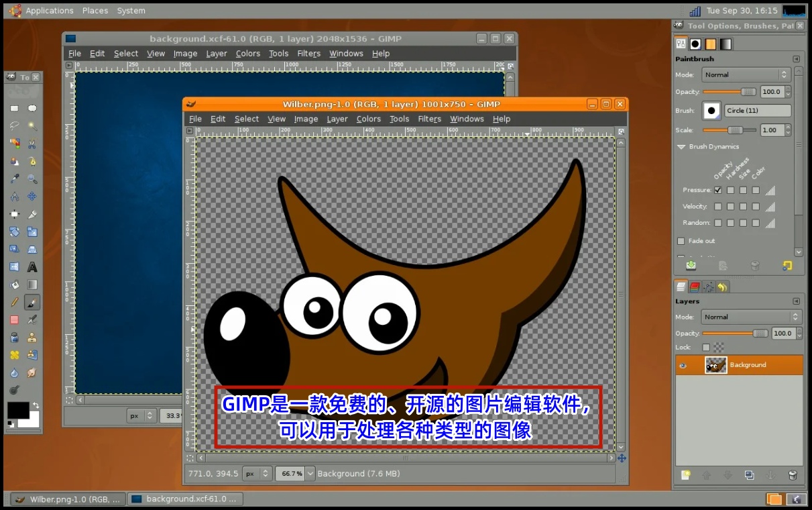This screenshot has height=510, width=812.
Task: Delete the layer with trash icon
Action: [793, 475]
